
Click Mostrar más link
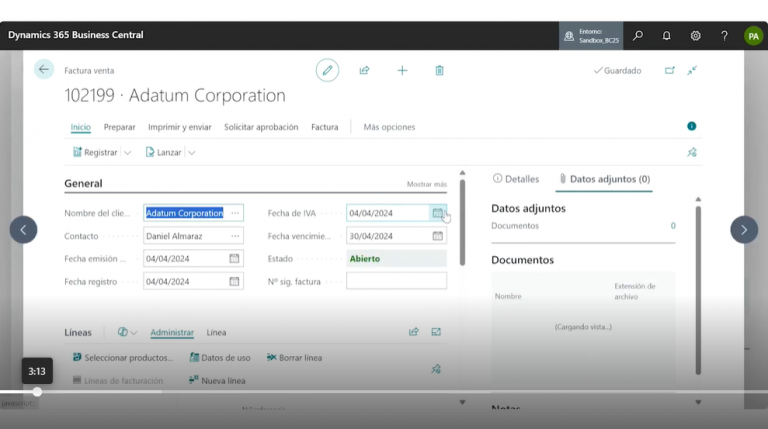(x=427, y=184)
